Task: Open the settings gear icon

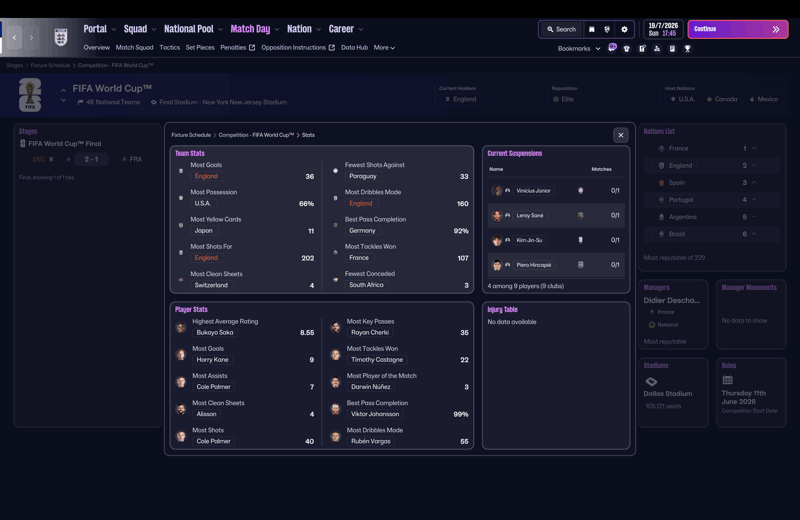Action: pyautogui.click(x=624, y=30)
